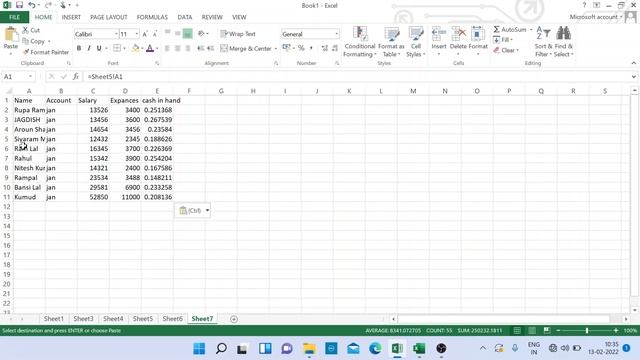The image size is (640, 360).
Task: Apply font color with the red A
Action: point(150,48)
